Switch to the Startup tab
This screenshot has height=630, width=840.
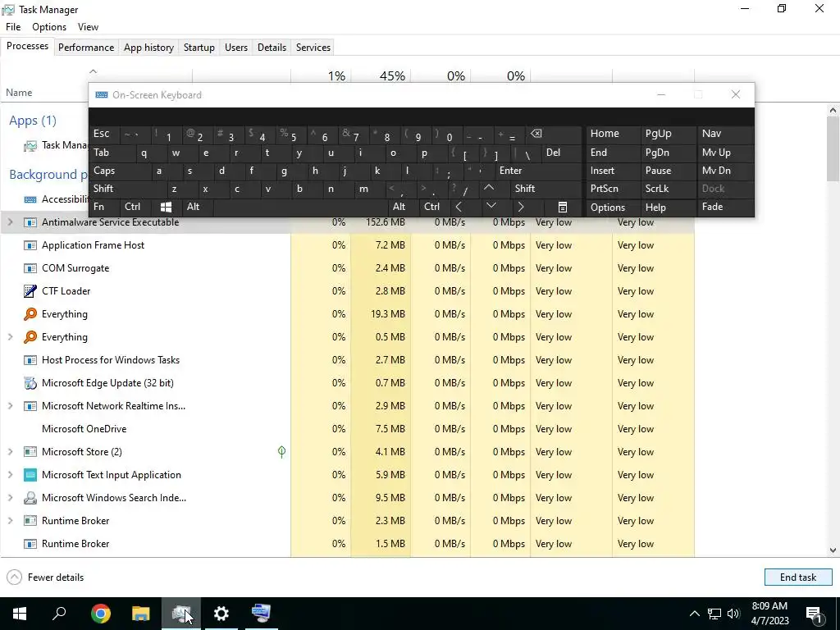(199, 47)
